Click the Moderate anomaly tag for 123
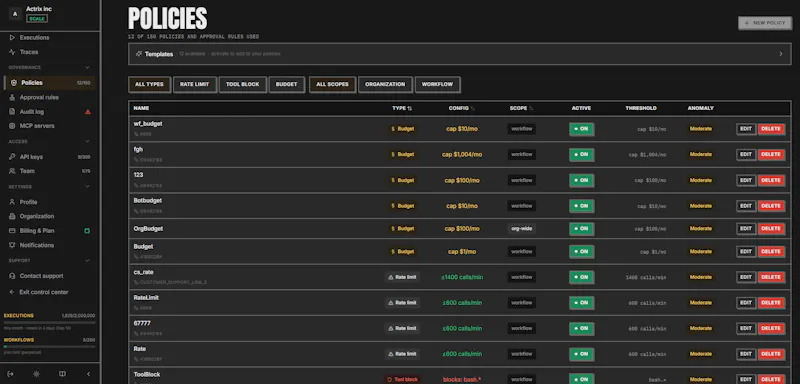 tap(701, 181)
